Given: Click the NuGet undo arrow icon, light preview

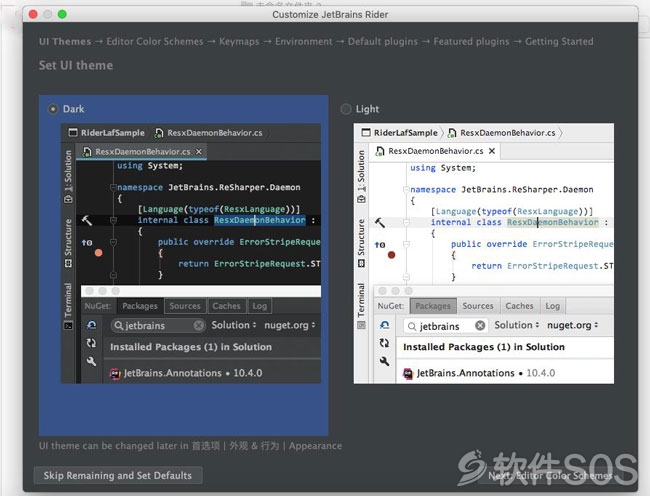Looking at the screenshot, I should [x=385, y=325].
